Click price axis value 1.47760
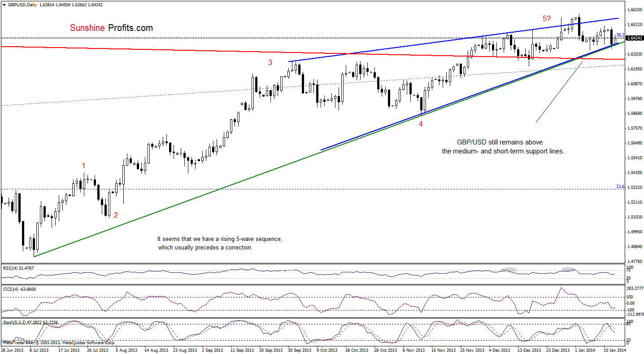 pyautogui.click(x=634, y=261)
